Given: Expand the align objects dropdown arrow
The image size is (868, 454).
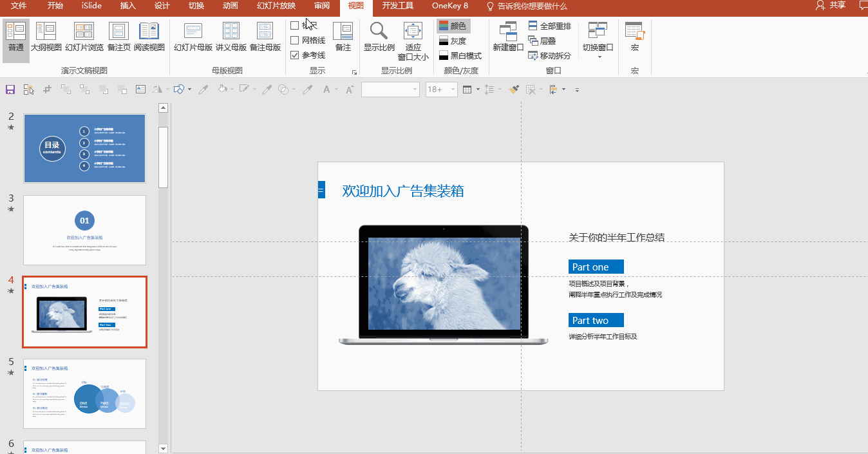Looking at the screenshot, I should click(563, 90).
